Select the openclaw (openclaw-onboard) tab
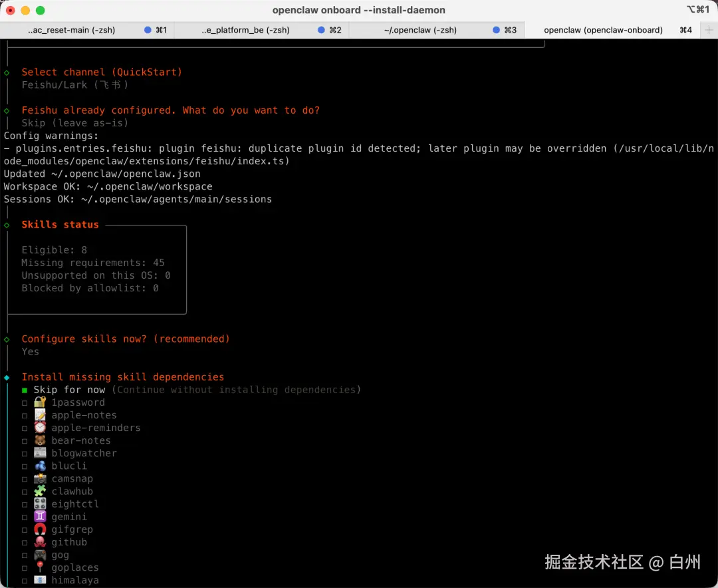 click(612, 30)
